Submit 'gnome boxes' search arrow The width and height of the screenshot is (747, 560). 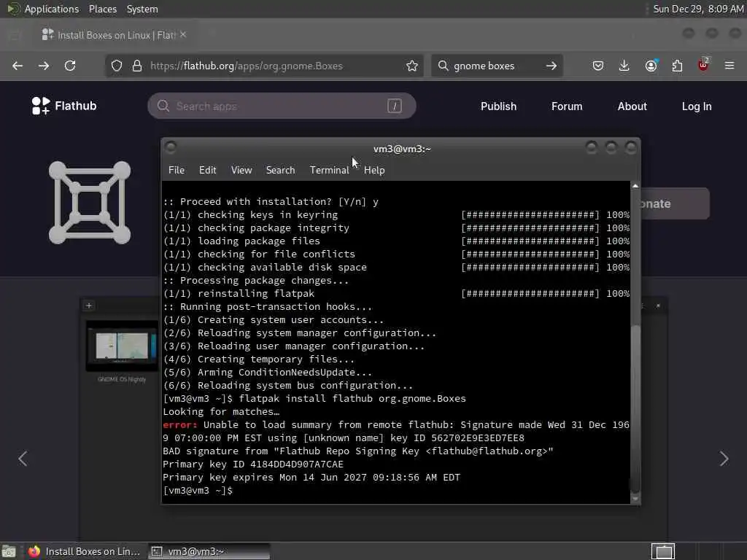pos(551,66)
